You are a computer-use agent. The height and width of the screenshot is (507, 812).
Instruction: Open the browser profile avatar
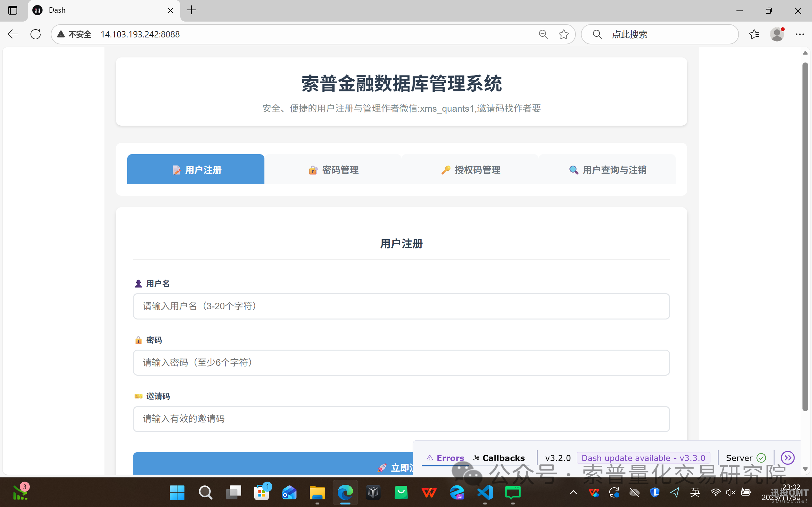click(x=777, y=34)
